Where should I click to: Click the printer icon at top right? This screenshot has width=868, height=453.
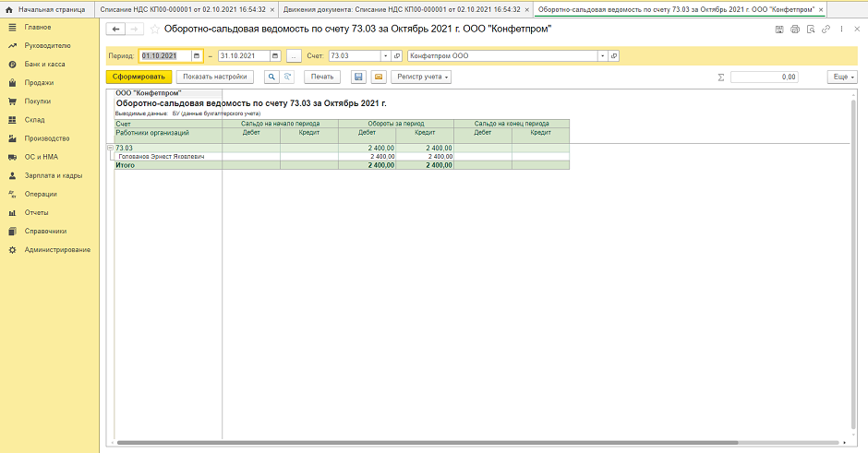pyautogui.click(x=795, y=30)
